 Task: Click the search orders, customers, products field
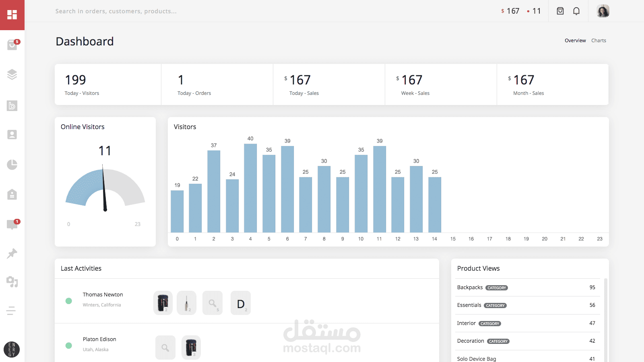coord(116,11)
